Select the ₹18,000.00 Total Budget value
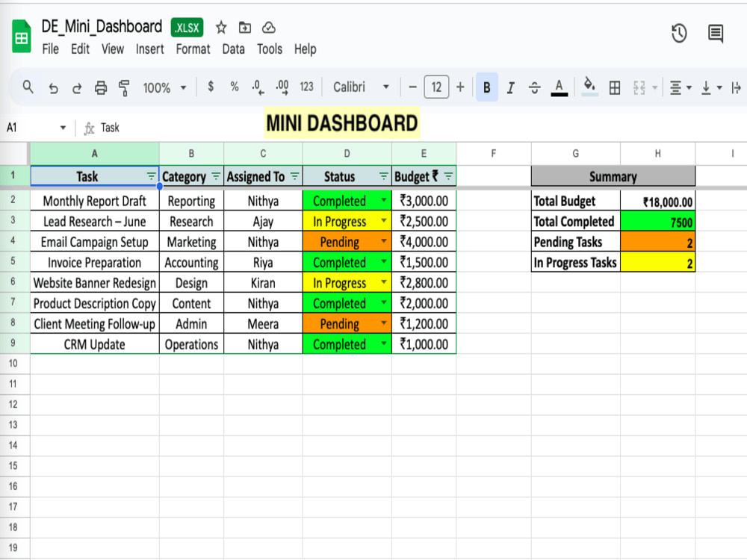Image resolution: width=747 pixels, height=560 pixels. coord(657,201)
